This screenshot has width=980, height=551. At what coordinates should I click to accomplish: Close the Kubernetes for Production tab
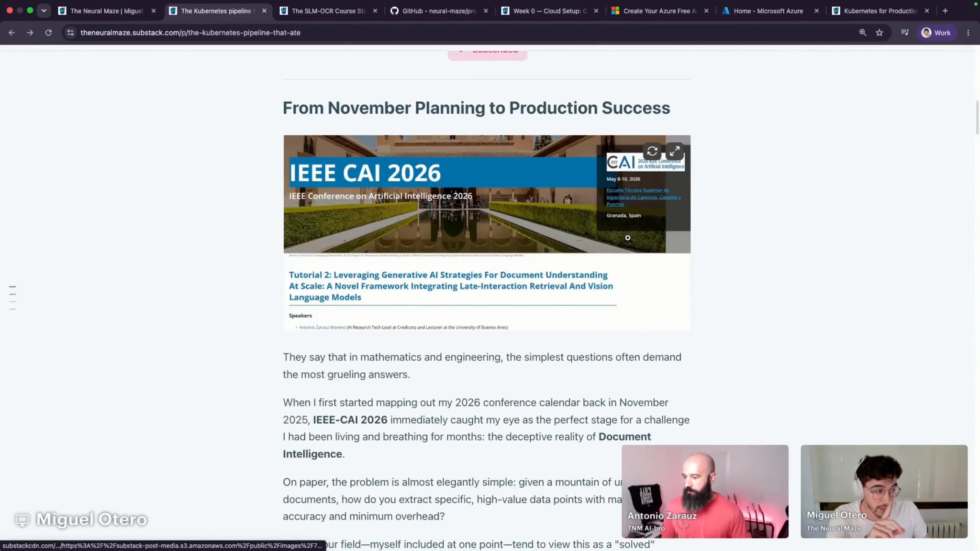click(x=927, y=11)
